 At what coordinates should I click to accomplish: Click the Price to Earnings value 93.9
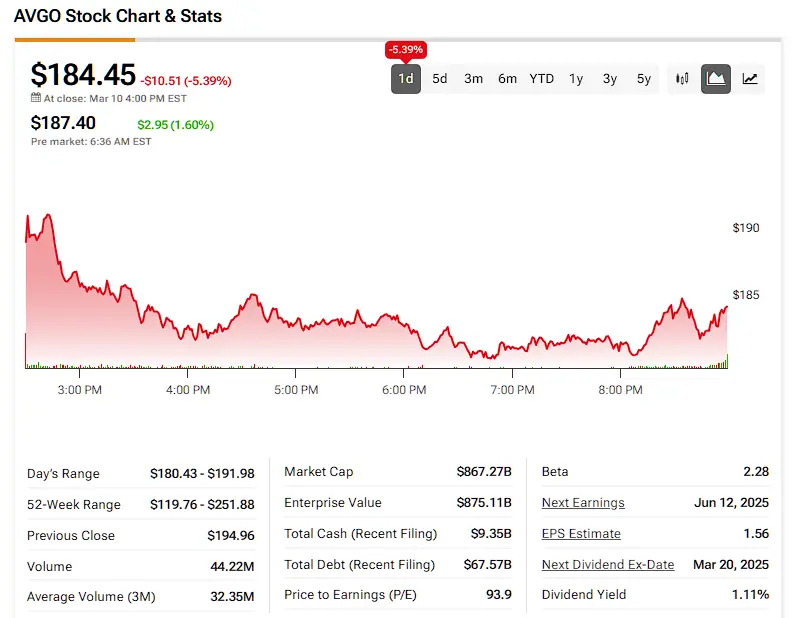point(499,594)
